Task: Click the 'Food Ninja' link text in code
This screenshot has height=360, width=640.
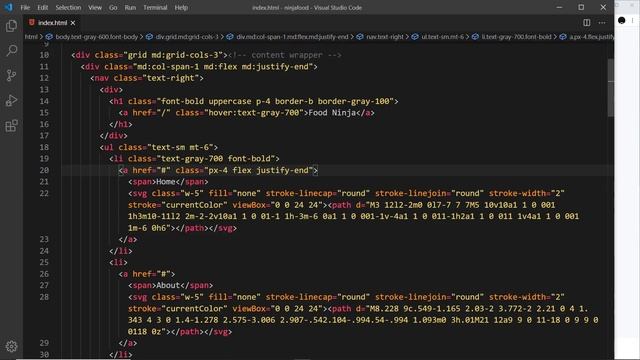Action: 332,113
